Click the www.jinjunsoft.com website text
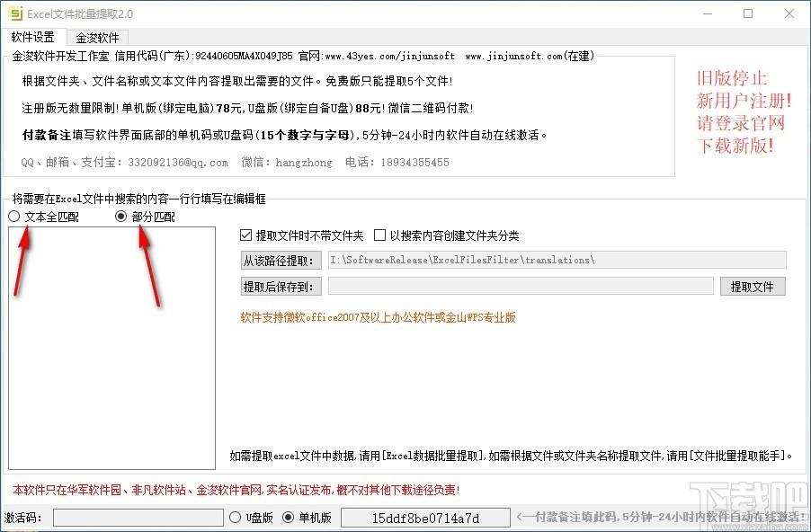This screenshot has width=811, height=532. pos(513,56)
